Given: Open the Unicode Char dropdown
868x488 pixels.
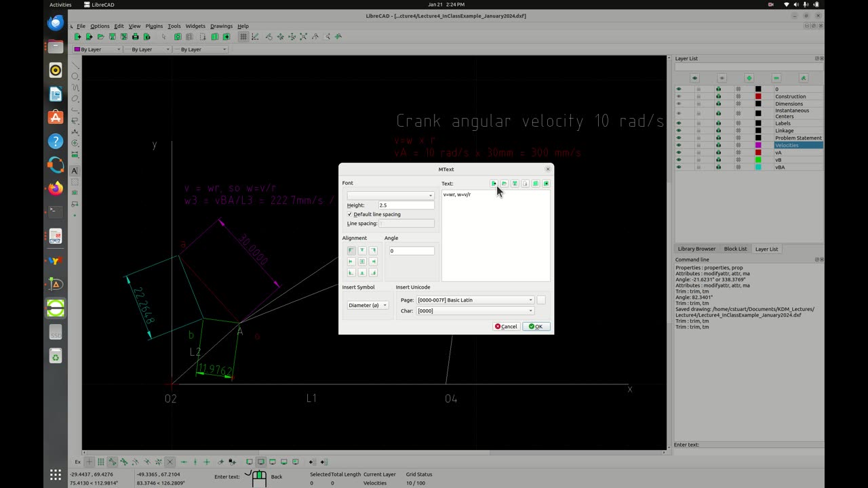Looking at the screenshot, I should coord(475,310).
